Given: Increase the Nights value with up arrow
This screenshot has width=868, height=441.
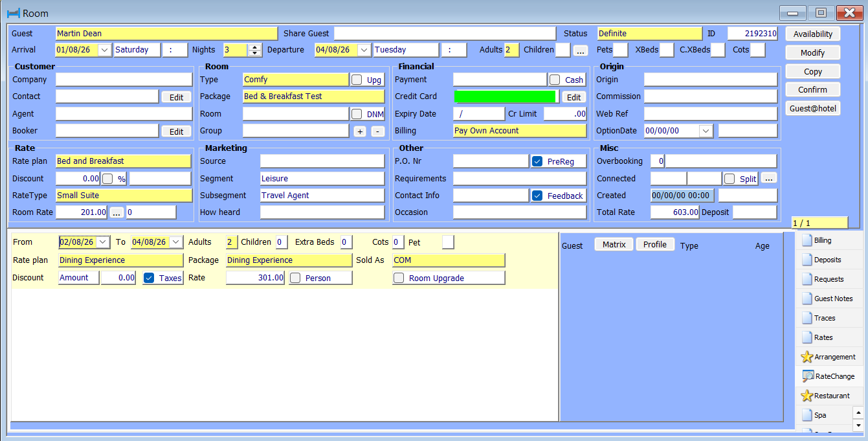Looking at the screenshot, I should point(254,47).
